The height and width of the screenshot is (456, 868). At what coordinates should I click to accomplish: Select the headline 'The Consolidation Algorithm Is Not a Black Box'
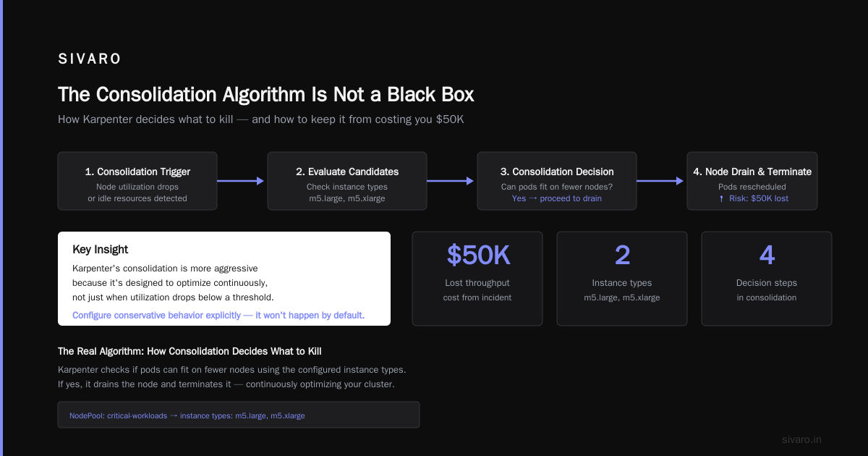pos(266,95)
